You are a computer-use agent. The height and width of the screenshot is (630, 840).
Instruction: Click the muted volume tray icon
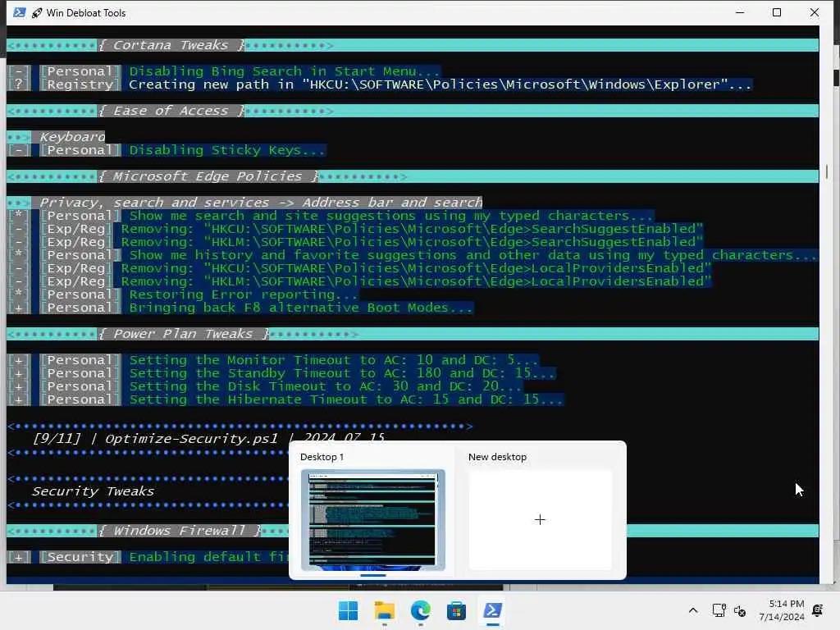coord(740,610)
